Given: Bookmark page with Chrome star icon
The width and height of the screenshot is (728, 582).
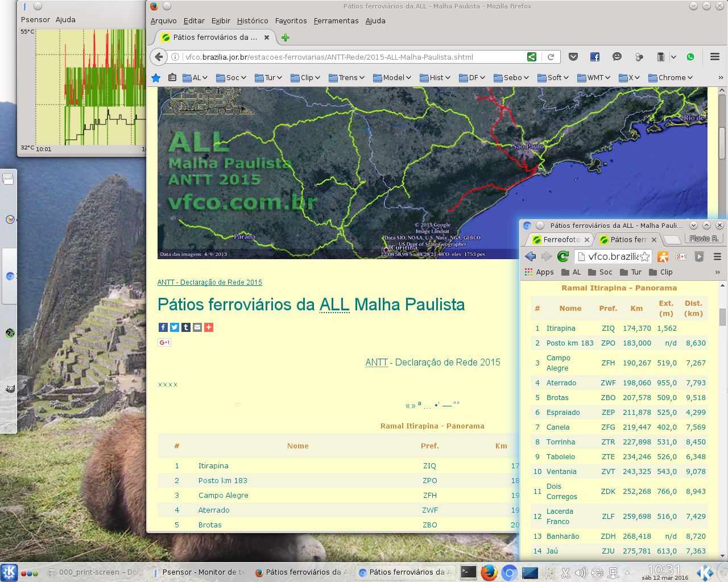Looking at the screenshot, I should 644,257.
